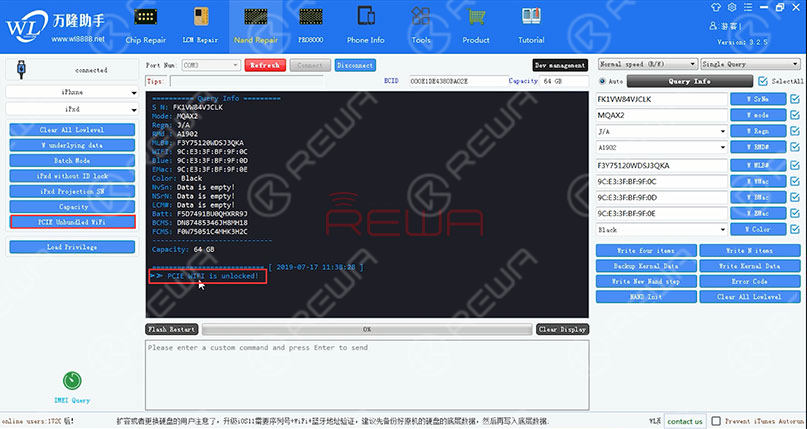The image size is (807, 429).
Task: Click the Clear Display button
Action: click(563, 329)
